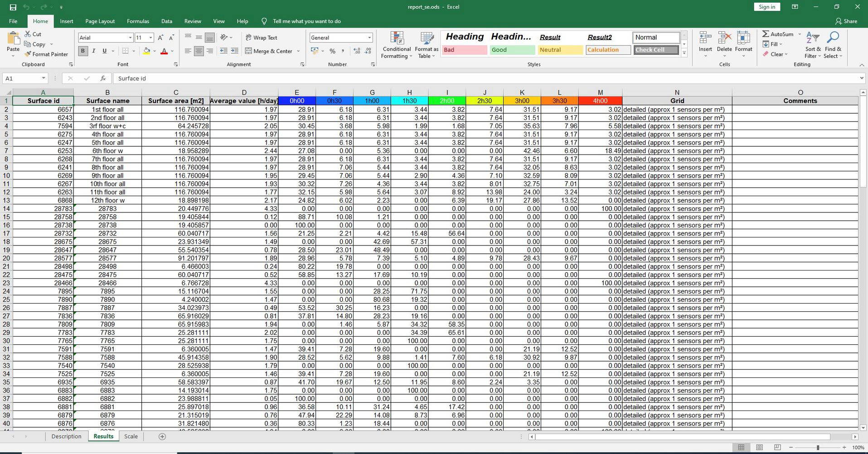This screenshot has height=454, width=868.
Task: Apply percent style format
Action: [332, 51]
